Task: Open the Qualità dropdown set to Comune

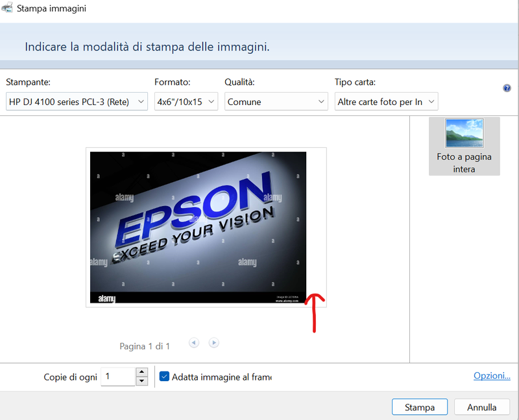Action: click(x=276, y=102)
